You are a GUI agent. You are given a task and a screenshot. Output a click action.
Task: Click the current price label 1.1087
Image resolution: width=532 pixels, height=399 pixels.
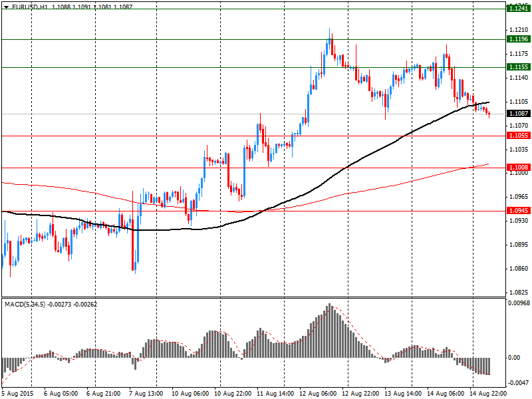tap(518, 114)
